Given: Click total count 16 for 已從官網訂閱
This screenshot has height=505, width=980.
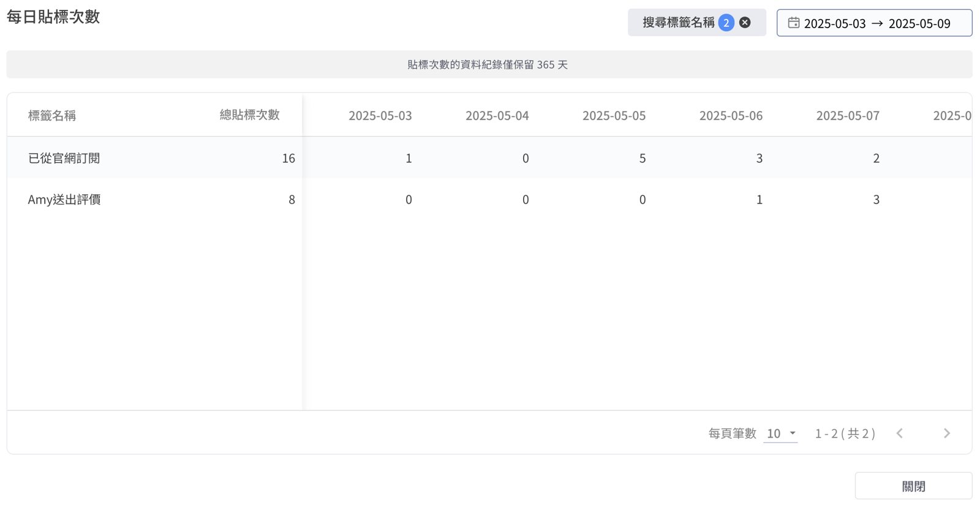Looking at the screenshot, I should (x=288, y=158).
